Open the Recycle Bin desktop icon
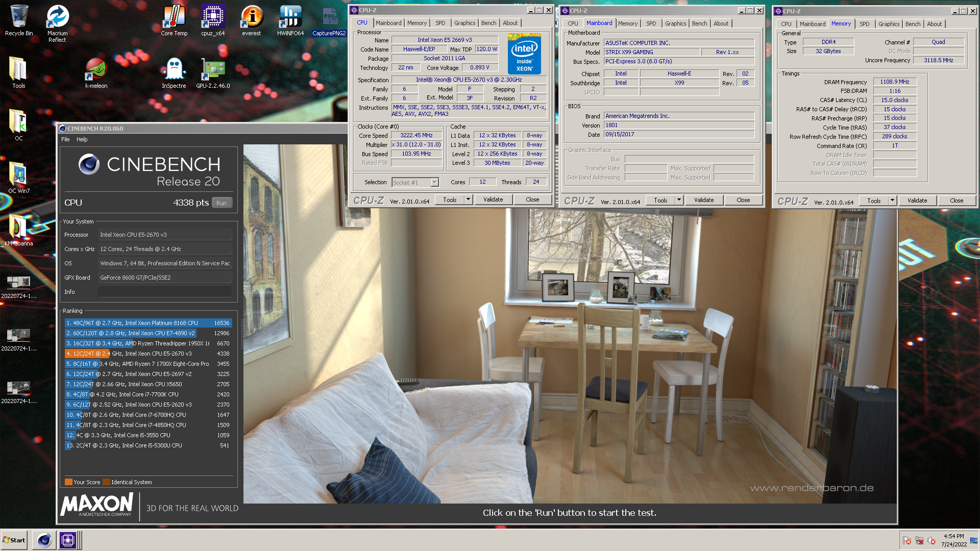 [x=18, y=20]
